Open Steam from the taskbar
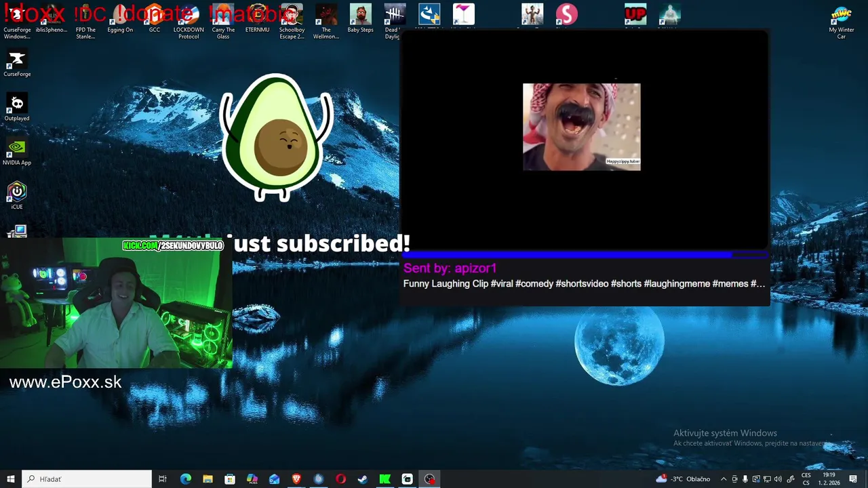Image resolution: width=868 pixels, height=488 pixels. (x=363, y=479)
